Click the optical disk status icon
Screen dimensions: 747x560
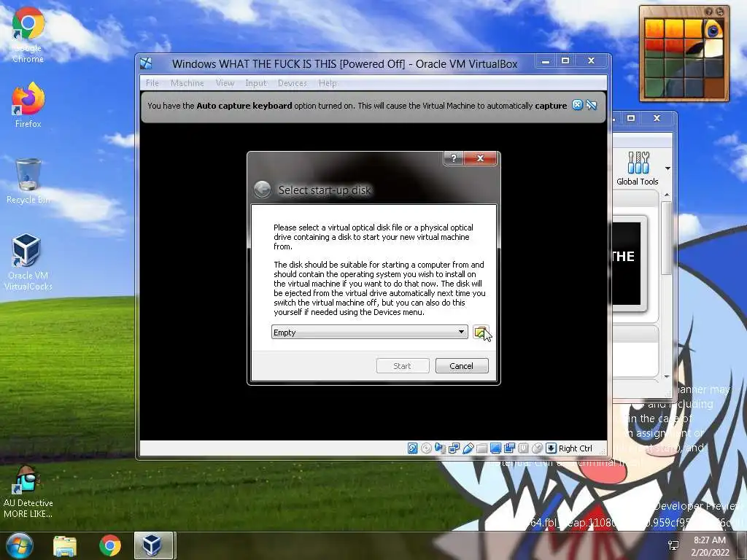click(x=426, y=448)
